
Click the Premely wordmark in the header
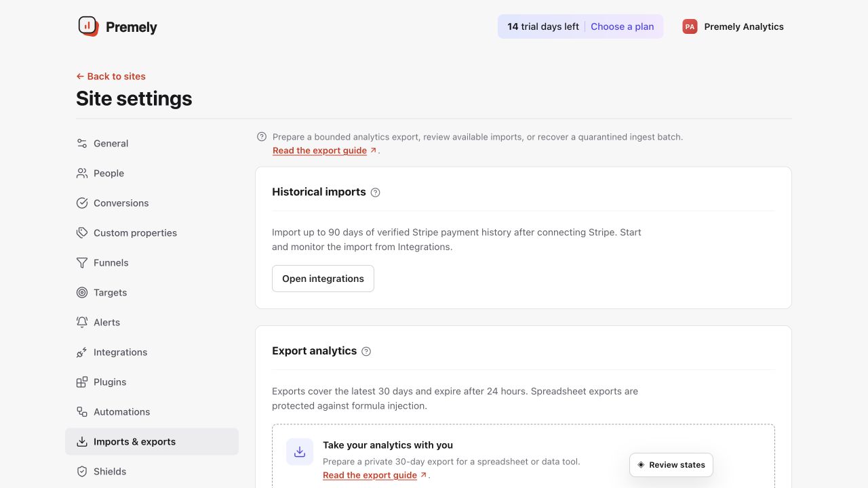[x=132, y=27]
